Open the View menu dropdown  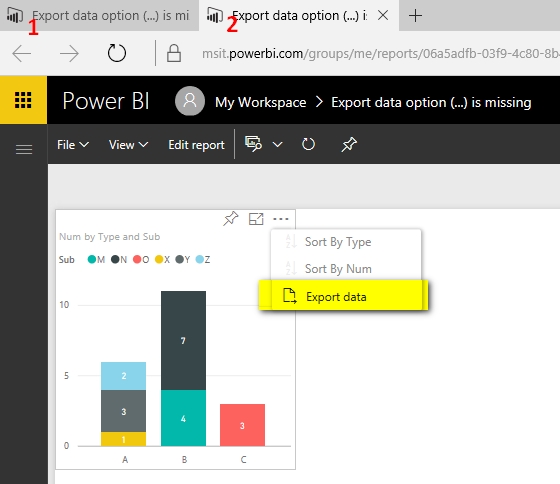click(128, 145)
